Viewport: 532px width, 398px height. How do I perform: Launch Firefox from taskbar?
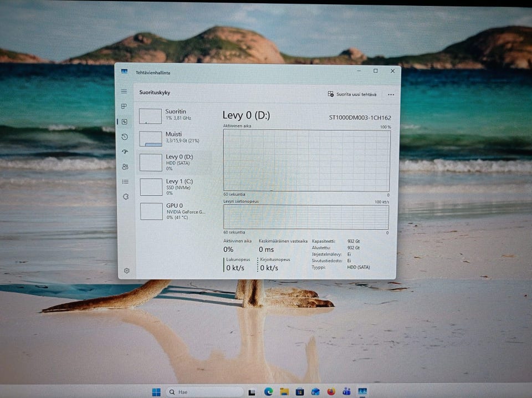coord(331,391)
